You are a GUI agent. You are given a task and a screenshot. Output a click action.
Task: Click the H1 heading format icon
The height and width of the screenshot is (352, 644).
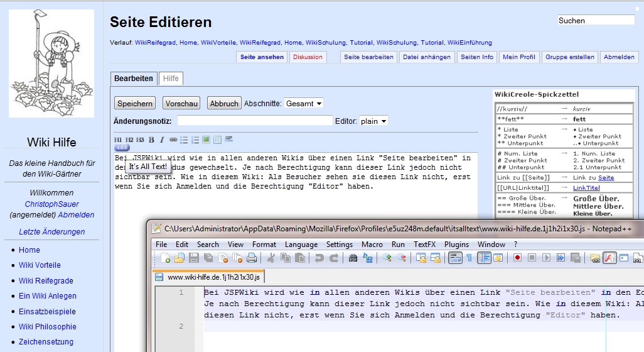click(x=118, y=140)
